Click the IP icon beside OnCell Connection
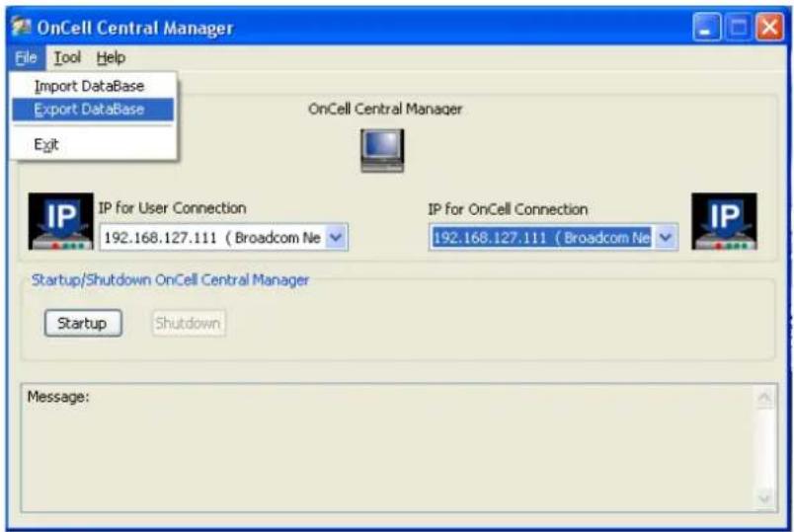Screen dimensions: 794x532 (725, 221)
